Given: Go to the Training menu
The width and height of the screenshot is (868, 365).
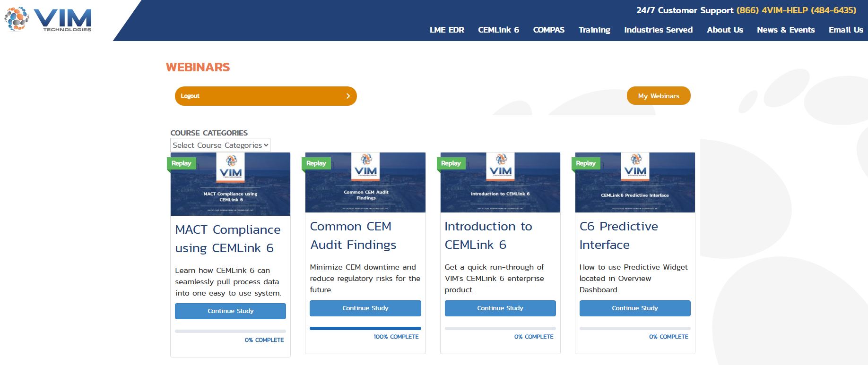Looking at the screenshot, I should click(x=594, y=30).
